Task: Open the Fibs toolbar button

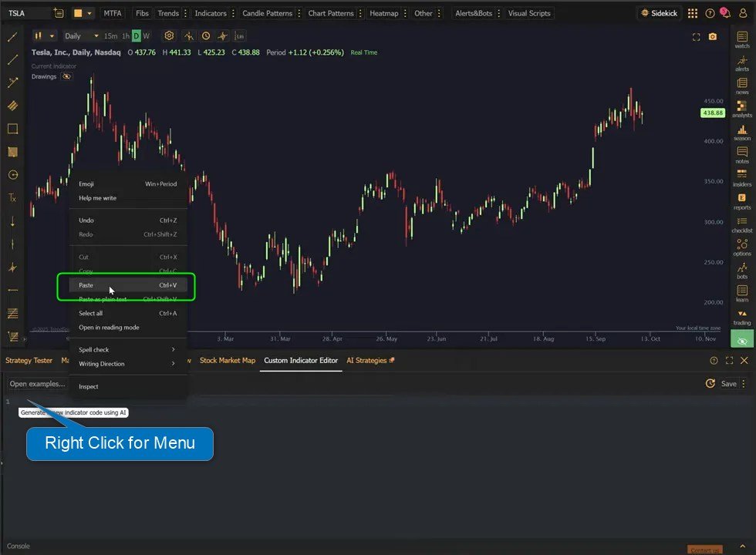Action: [142, 14]
